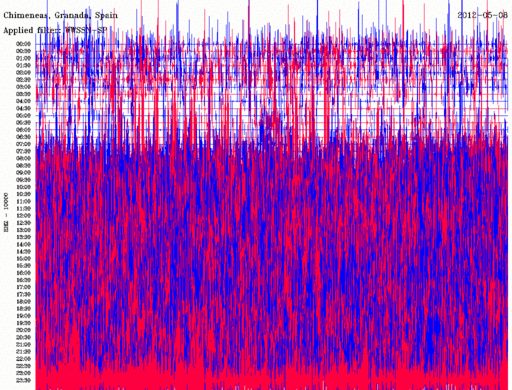512x390 pixels.
Task: Select the 02:30 time row label
Action: point(23,80)
